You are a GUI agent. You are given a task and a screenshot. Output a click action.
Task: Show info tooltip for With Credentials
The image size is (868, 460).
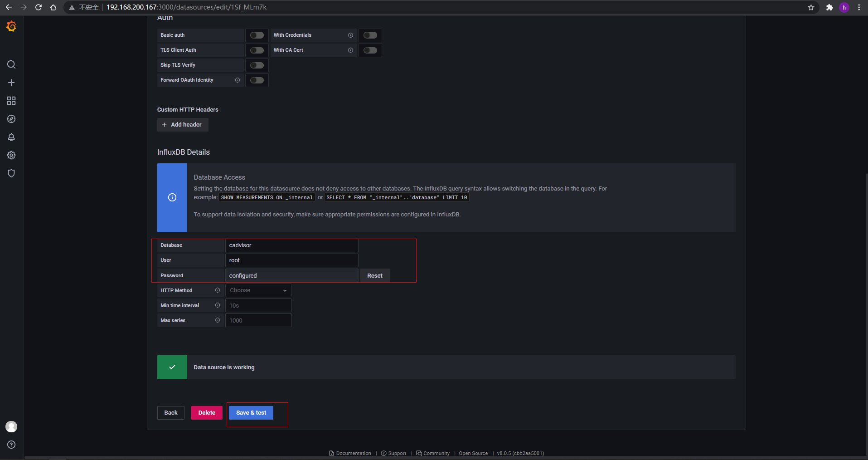pos(350,35)
